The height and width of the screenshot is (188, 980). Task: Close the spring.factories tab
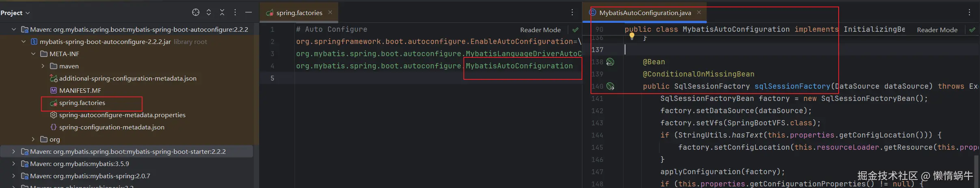pos(330,13)
